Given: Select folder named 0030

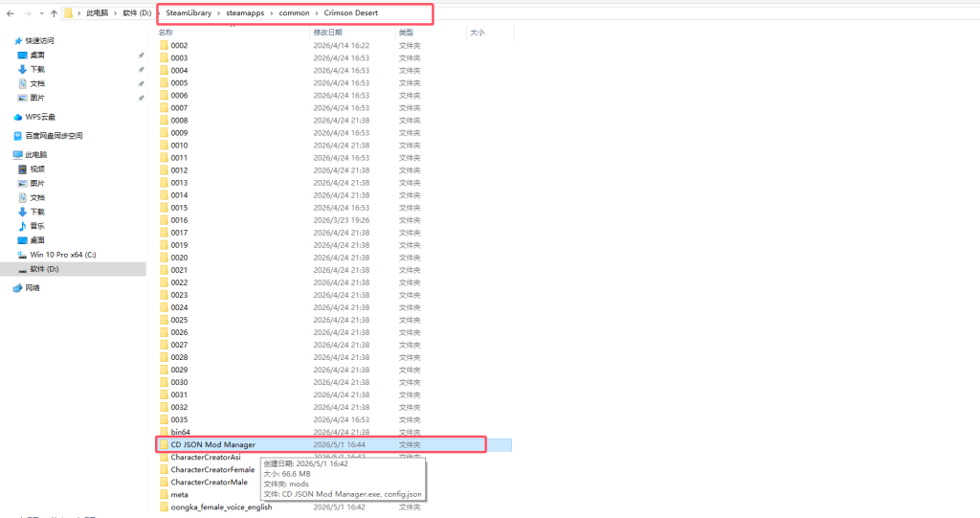Looking at the screenshot, I should click(179, 383).
